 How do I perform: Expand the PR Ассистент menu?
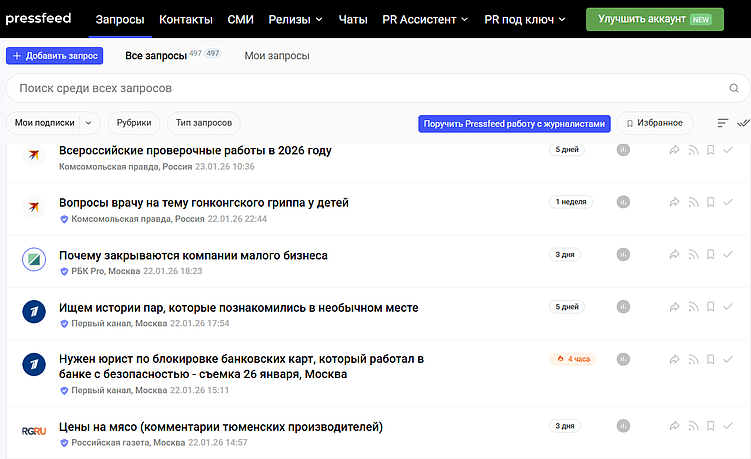(419, 19)
